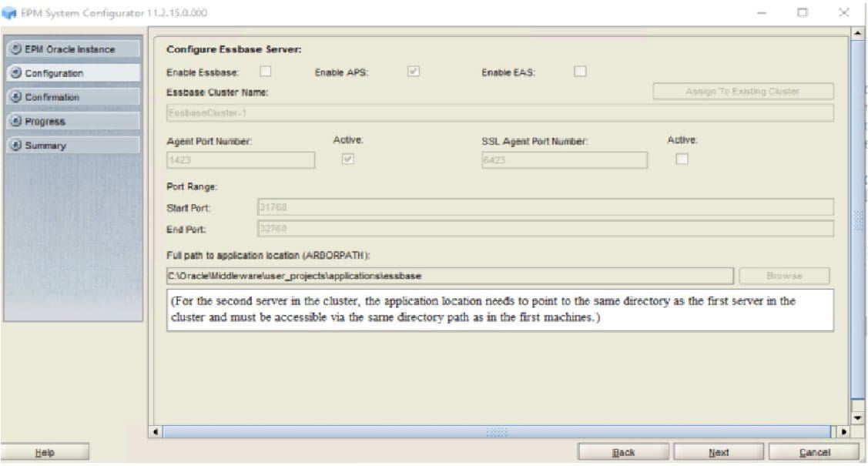Go to the Progress step
This screenshot has width=868, height=466.
pos(73,121)
